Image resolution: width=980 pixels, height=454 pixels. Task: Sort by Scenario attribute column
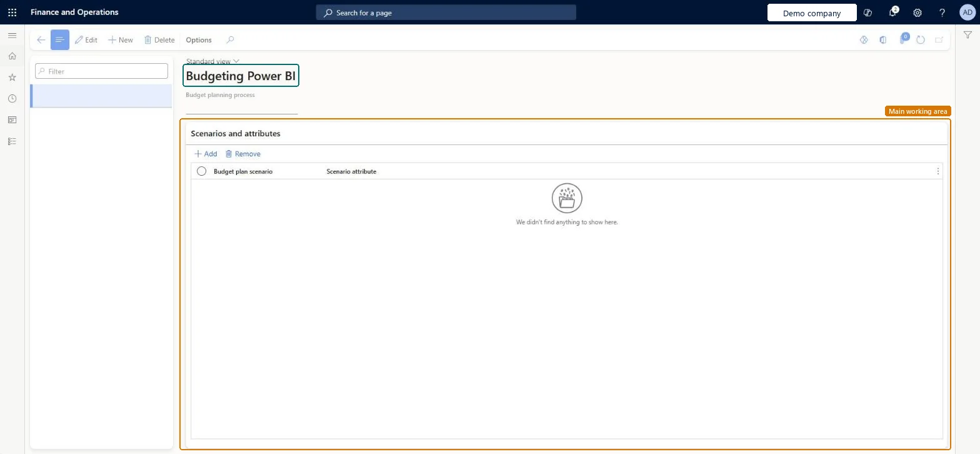coord(351,171)
